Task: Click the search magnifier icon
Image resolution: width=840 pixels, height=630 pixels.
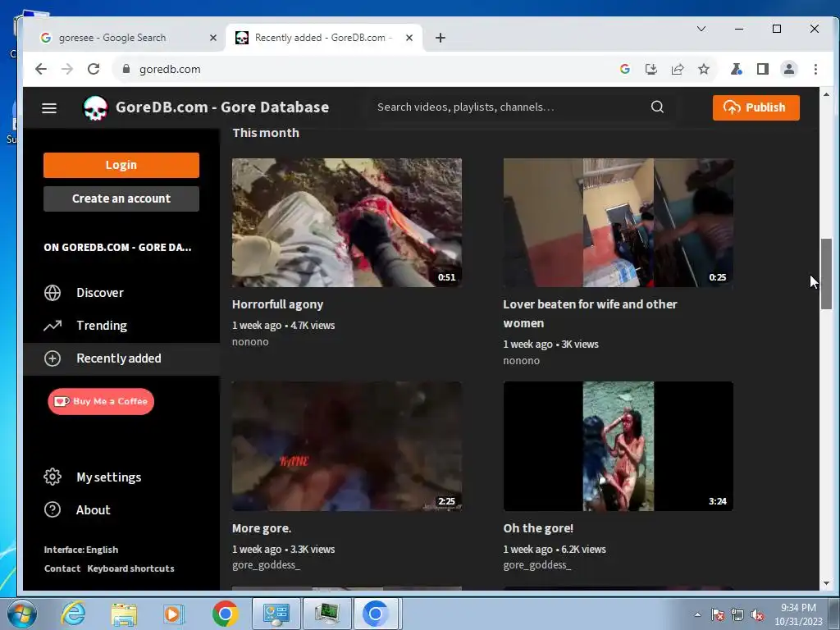Action: (x=657, y=107)
